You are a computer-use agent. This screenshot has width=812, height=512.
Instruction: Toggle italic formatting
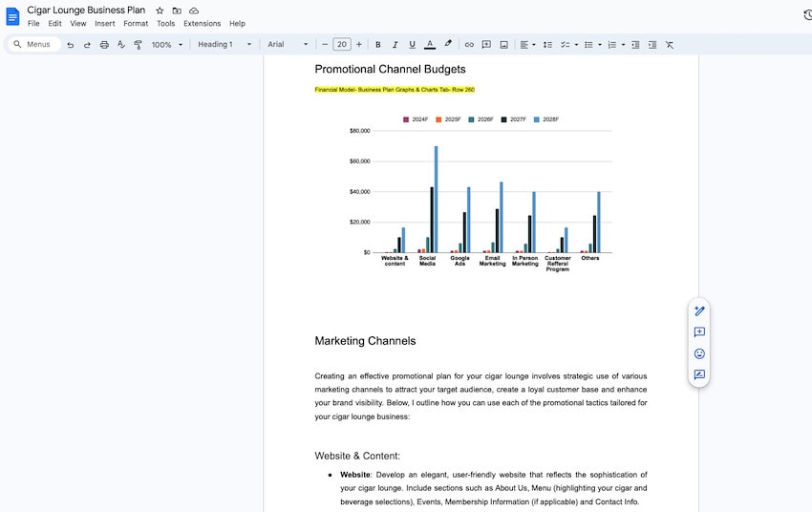coord(395,45)
